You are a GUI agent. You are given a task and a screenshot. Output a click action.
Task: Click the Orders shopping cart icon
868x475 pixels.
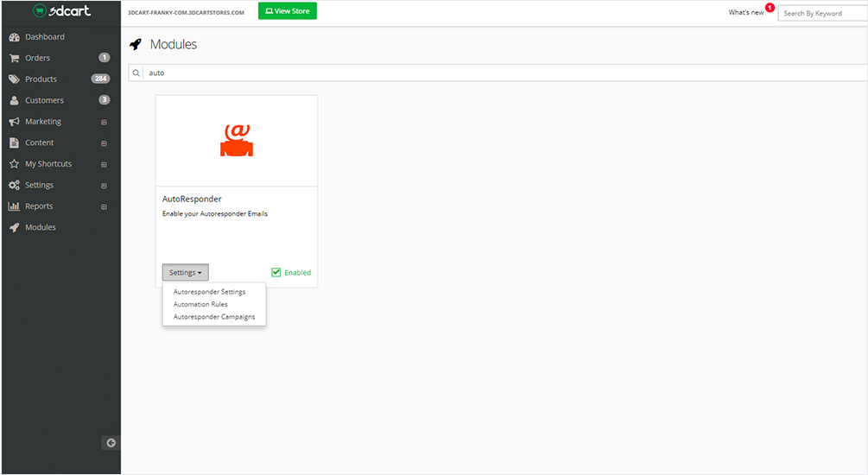point(14,59)
